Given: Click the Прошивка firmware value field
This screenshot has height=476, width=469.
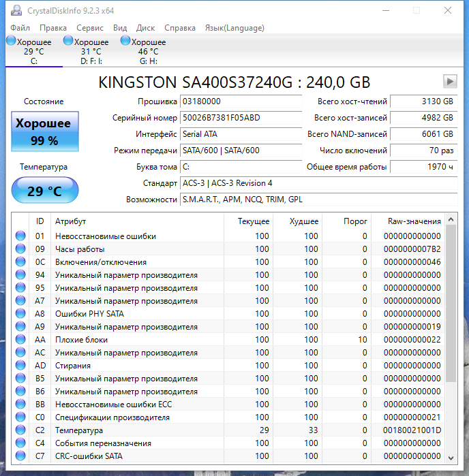Looking at the screenshot, I should coord(240,101).
